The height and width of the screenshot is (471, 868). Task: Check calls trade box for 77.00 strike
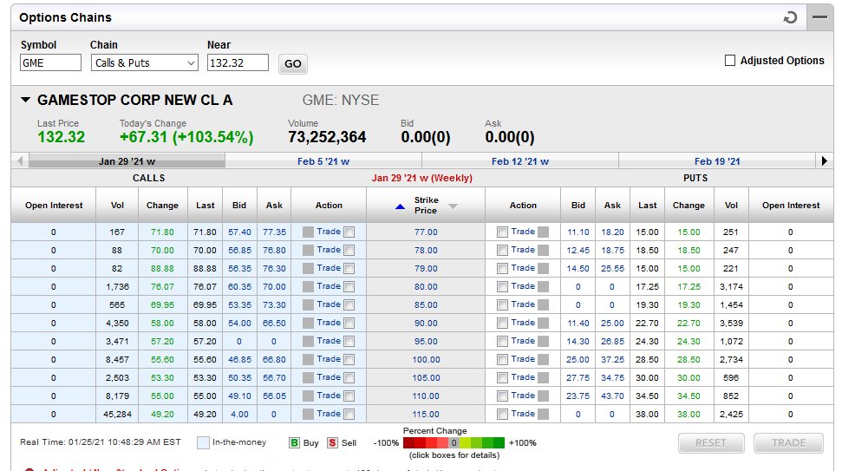(349, 232)
